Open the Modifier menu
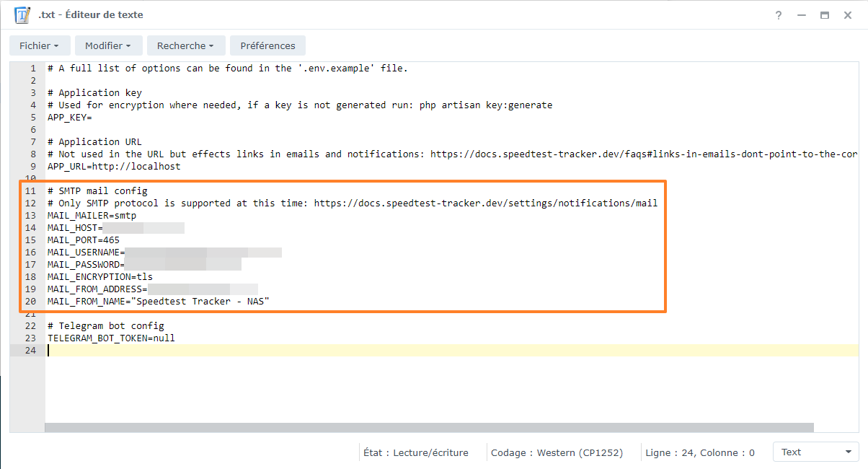The image size is (868, 469). point(104,45)
